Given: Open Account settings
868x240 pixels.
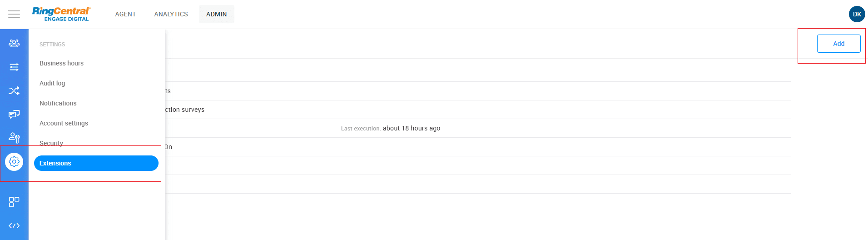Looking at the screenshot, I should [64, 123].
